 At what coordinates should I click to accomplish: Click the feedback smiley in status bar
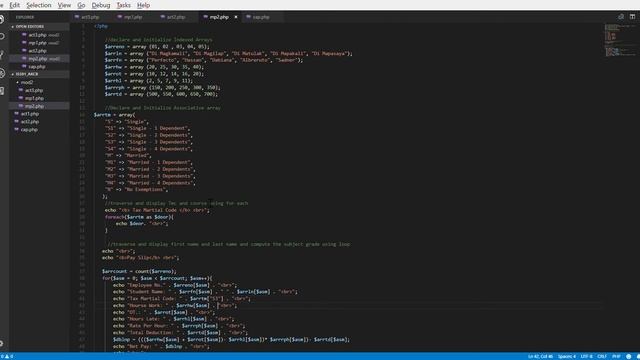(629, 356)
